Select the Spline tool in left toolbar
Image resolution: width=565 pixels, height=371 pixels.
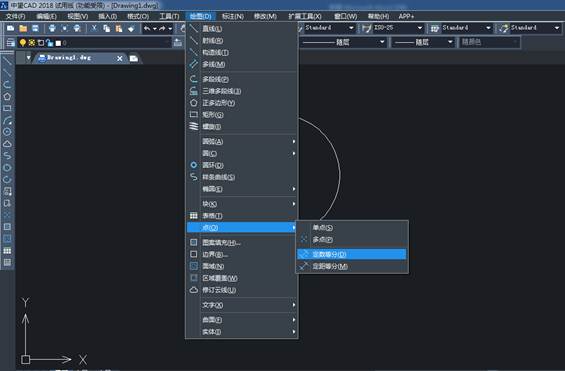7,156
